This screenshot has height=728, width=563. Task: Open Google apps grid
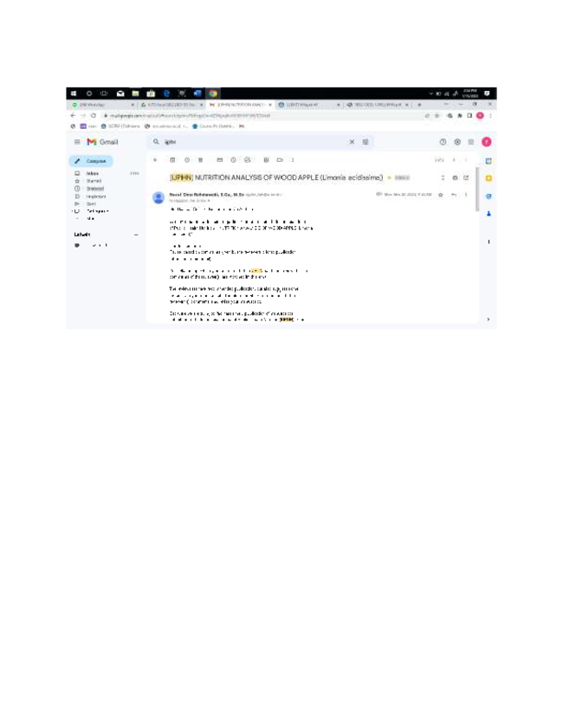[x=471, y=142]
